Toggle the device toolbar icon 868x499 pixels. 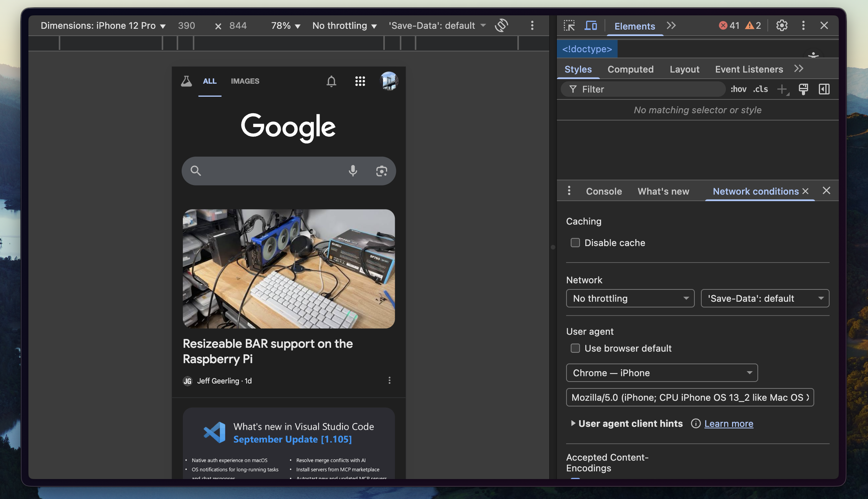point(591,26)
